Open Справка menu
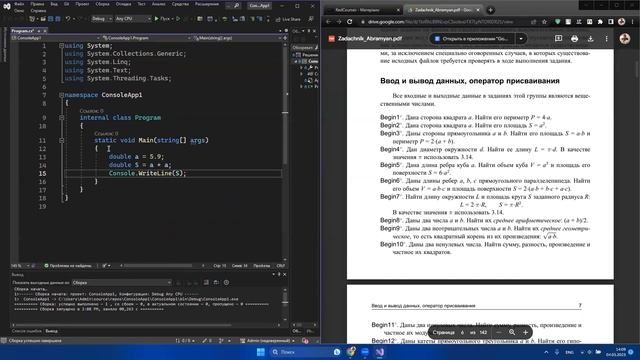640x360 pixels. click(x=38, y=11)
